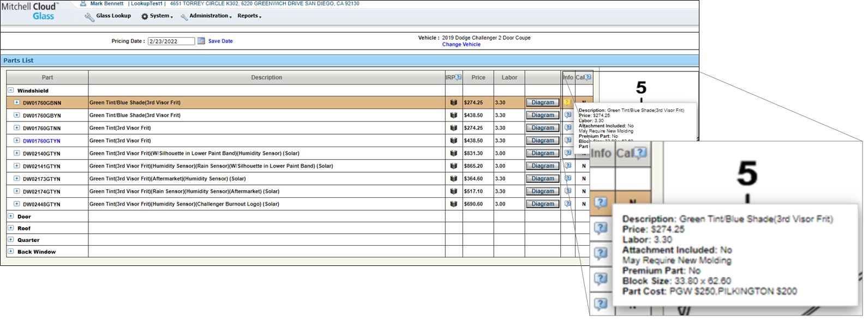868x321 pixels.
Task: Click the Pricing Date input field
Action: (x=171, y=41)
